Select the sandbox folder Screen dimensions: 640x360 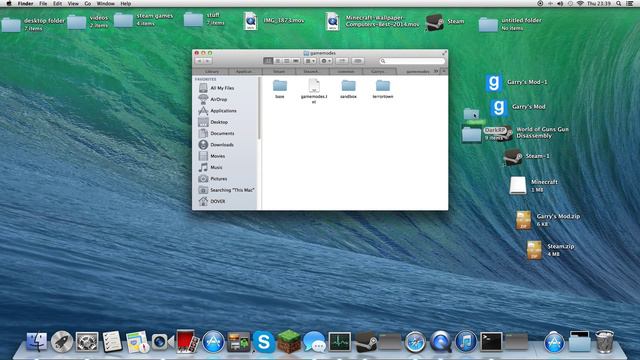(348, 89)
